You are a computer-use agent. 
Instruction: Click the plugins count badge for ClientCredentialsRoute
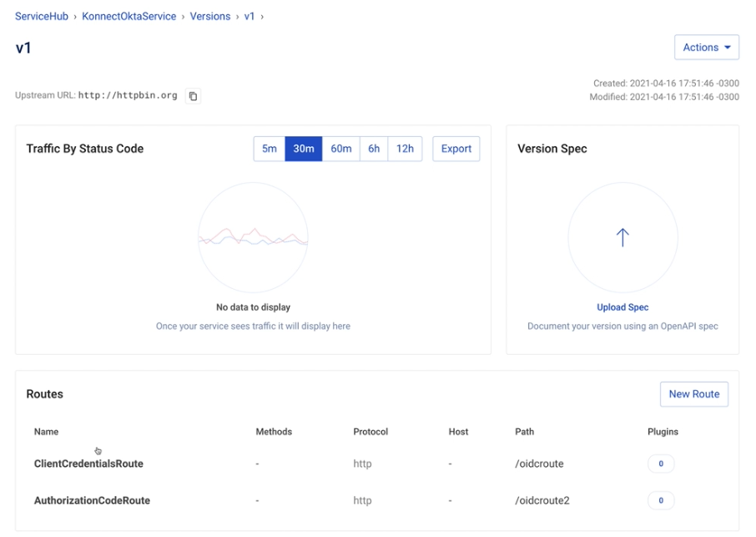point(661,464)
